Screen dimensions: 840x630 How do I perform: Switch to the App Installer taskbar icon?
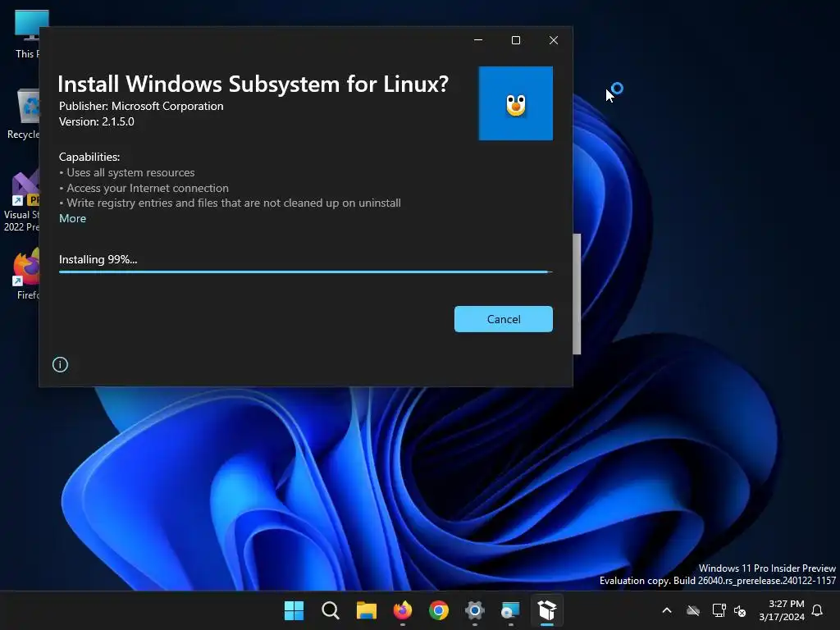[547, 610]
